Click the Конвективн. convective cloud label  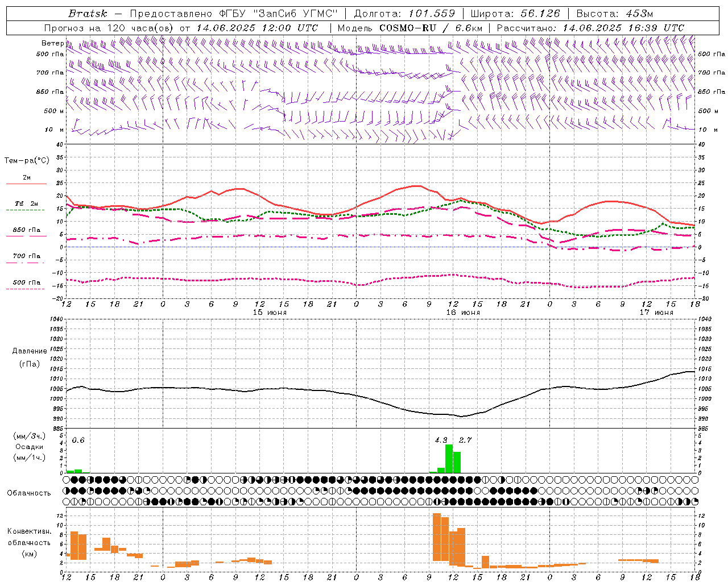[x=30, y=531]
